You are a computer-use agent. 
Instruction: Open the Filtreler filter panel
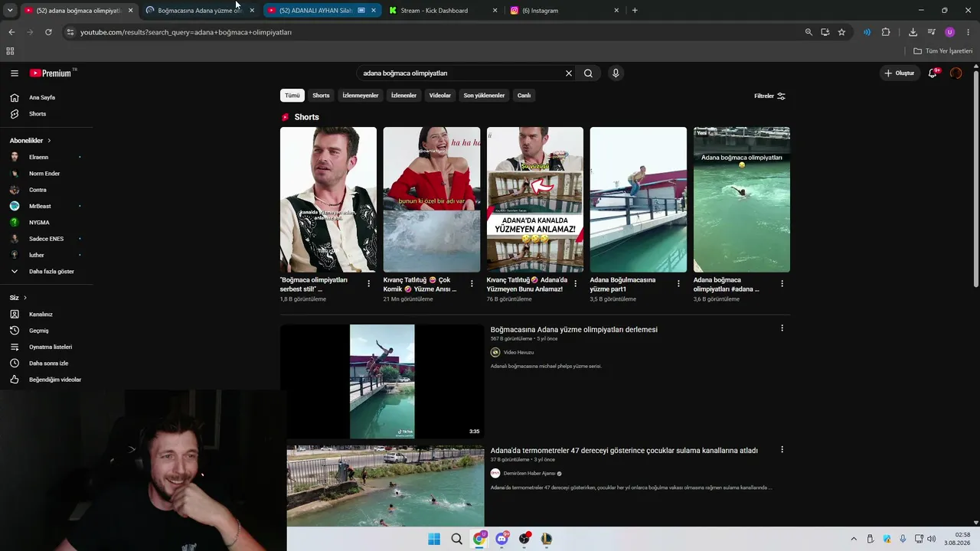769,96
